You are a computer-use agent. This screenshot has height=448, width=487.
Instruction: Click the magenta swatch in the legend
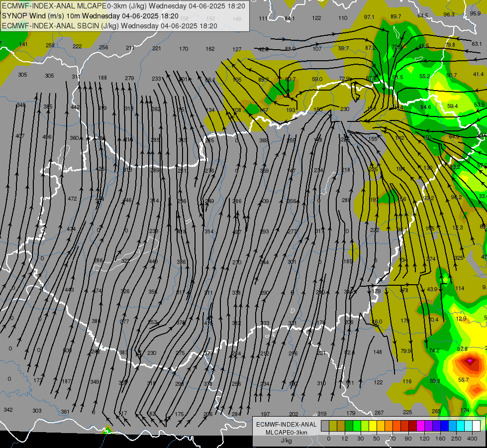click(420, 426)
